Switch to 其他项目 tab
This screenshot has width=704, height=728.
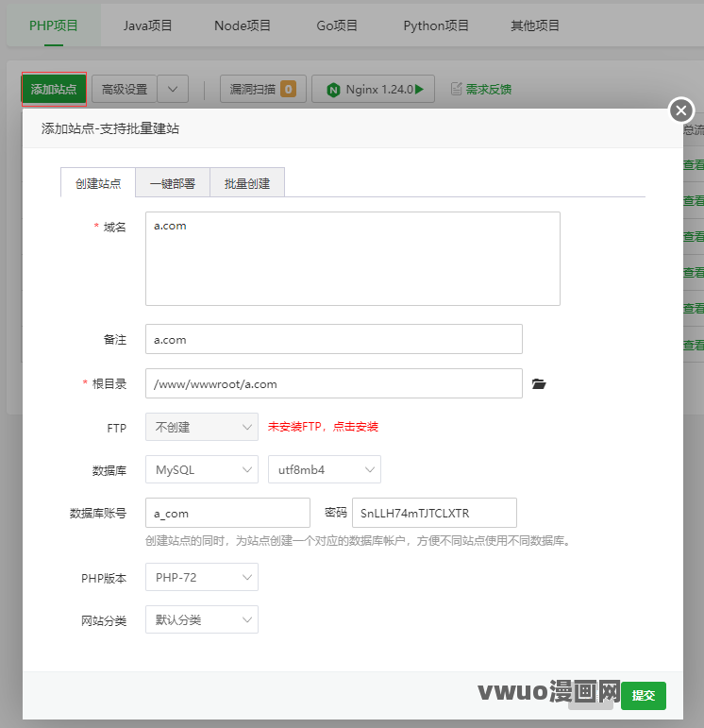tap(535, 25)
